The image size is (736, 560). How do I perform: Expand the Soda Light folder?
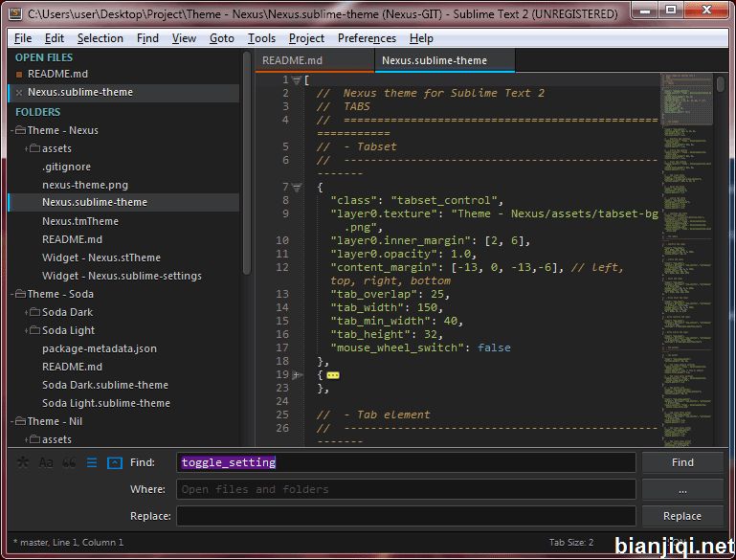pos(26,330)
